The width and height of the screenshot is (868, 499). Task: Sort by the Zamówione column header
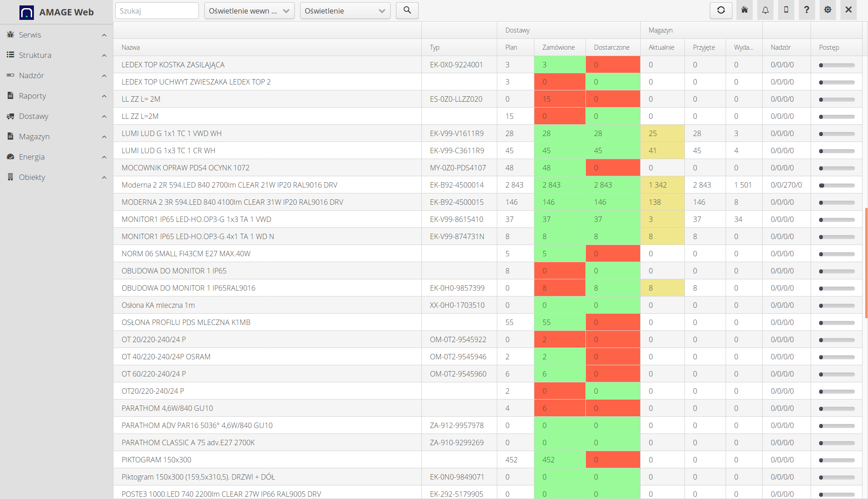click(x=558, y=47)
